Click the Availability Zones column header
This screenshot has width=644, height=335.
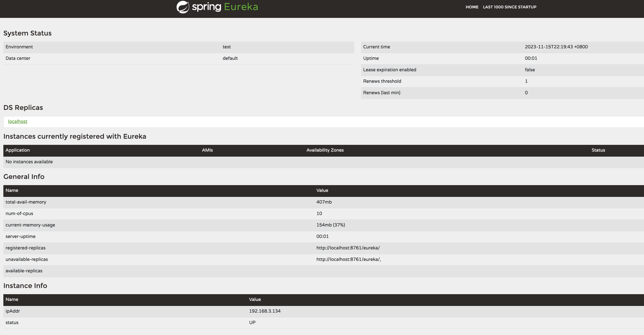pyautogui.click(x=325, y=150)
